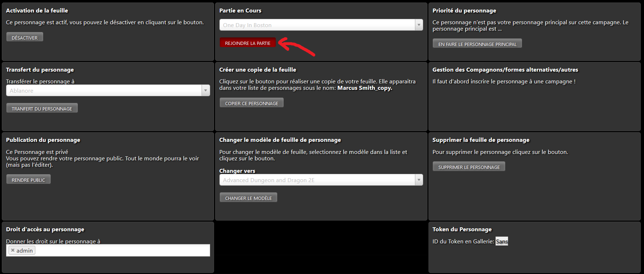Join the game with REJOINDRE LA PARTIE
Screen dimensions: 644x274
point(248,43)
